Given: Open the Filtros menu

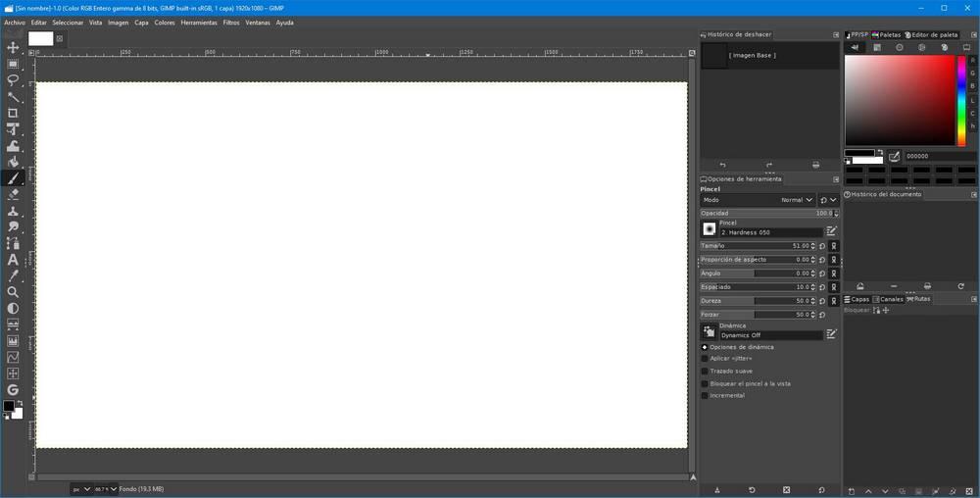Looking at the screenshot, I should click(231, 23).
